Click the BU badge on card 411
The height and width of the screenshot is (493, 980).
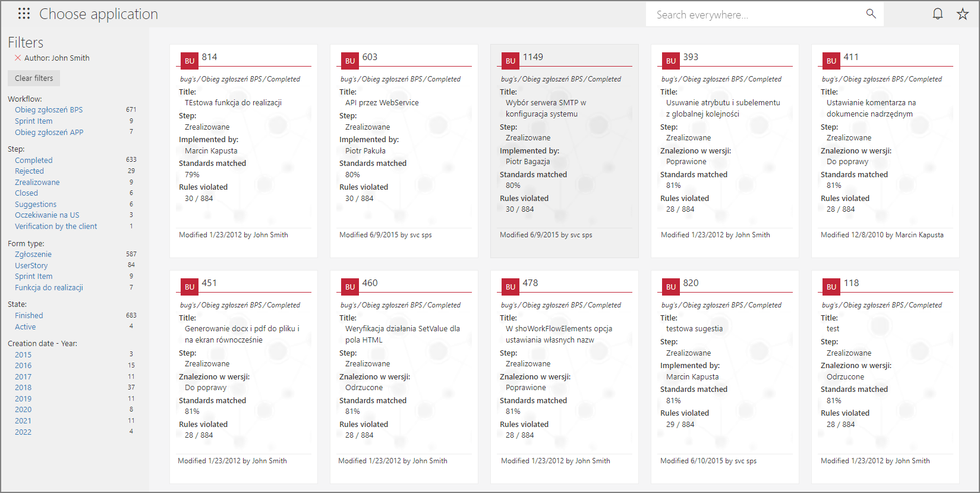[831, 61]
